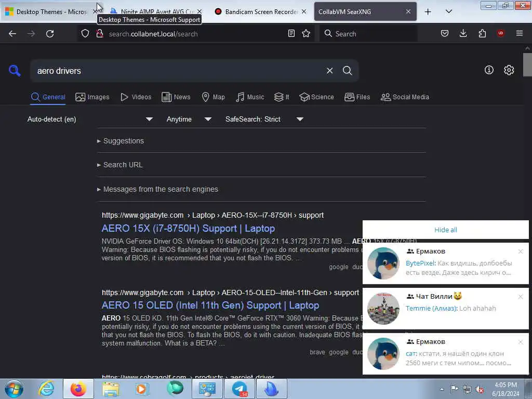The image size is (532, 399).
Task: Open AERO 15 OLED (Intel 11th Gen) result
Action: [x=210, y=305]
